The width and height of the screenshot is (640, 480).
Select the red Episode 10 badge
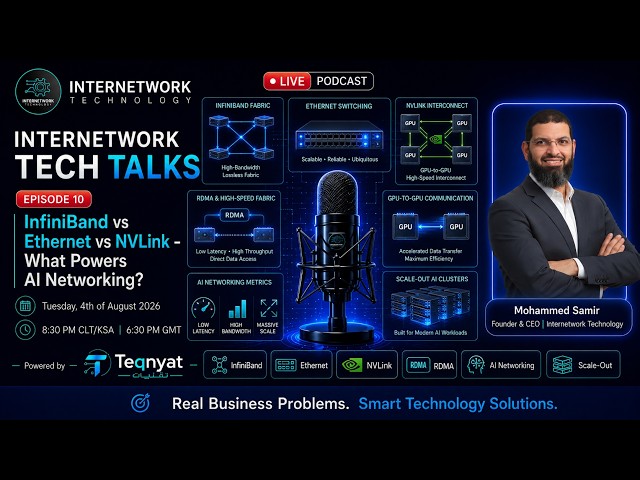coord(53,199)
